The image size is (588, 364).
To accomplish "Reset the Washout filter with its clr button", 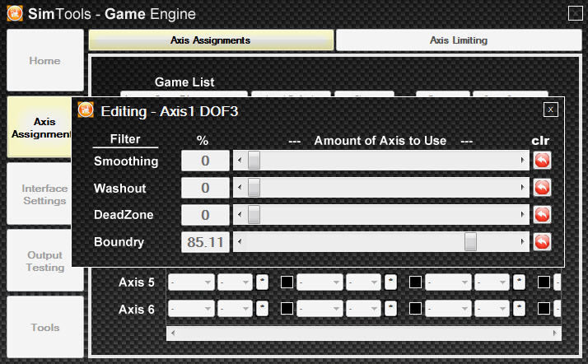I will [542, 188].
